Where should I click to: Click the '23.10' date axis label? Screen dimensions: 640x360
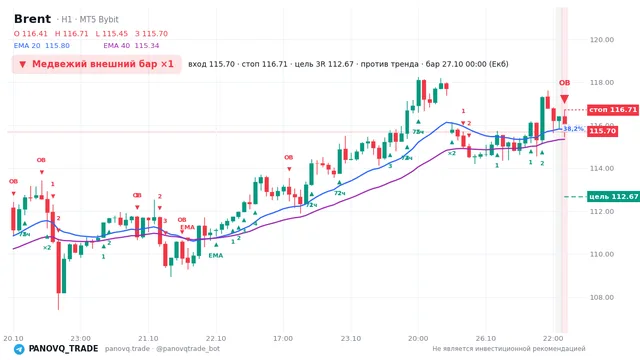[351, 338]
